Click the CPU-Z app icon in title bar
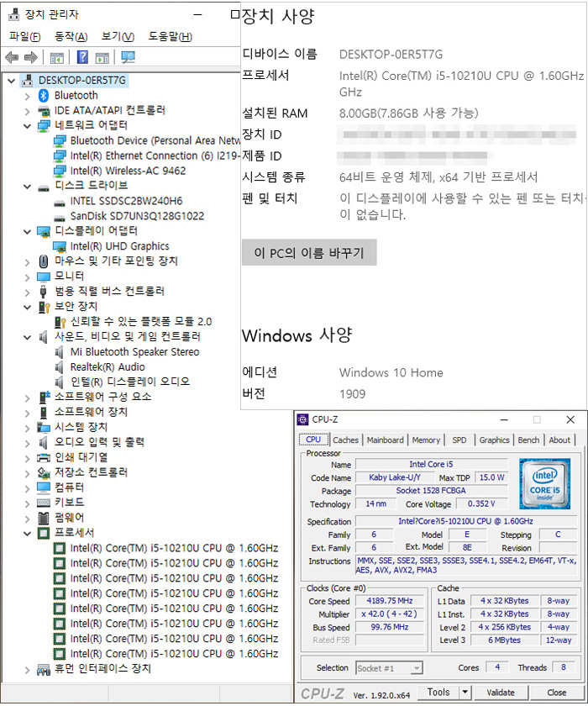Screen dimensions: 588x706 pos(302,419)
